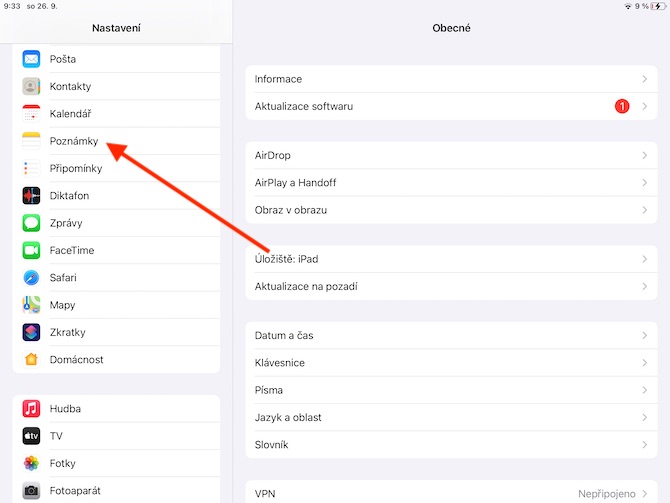Open the Diktafon voice memo icon
670x503 pixels.
click(31, 196)
